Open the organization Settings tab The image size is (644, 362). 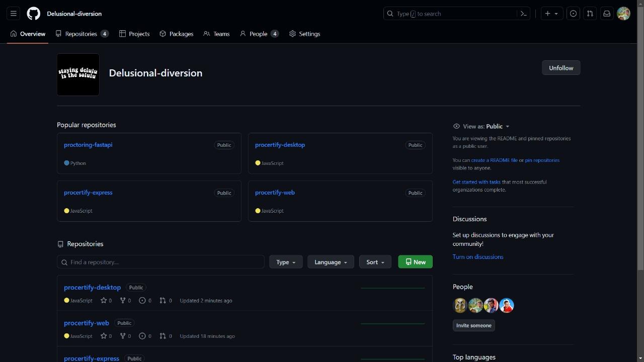click(304, 34)
